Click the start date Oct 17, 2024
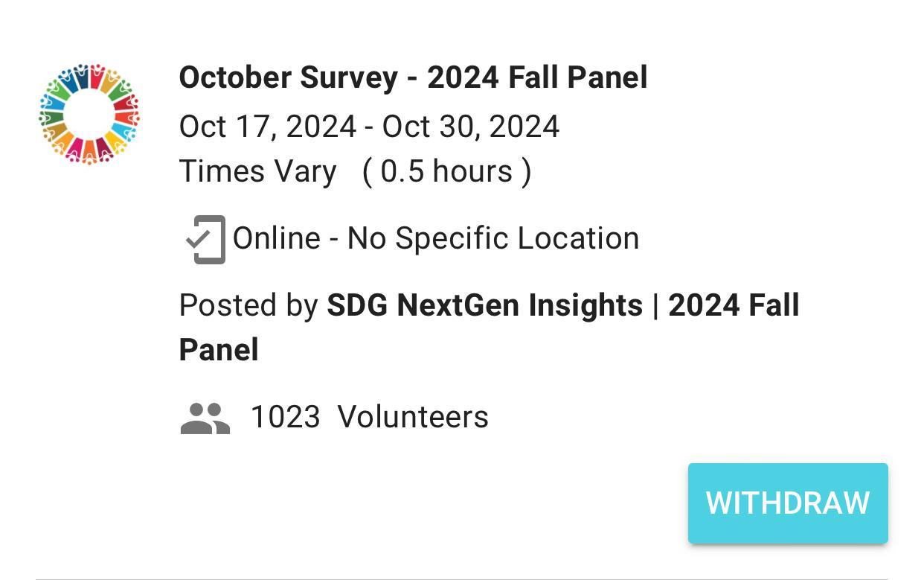Image resolution: width=924 pixels, height=580 pixels. click(267, 127)
